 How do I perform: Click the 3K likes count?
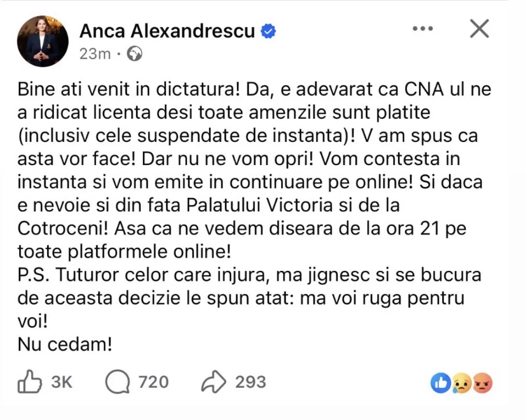61,382
